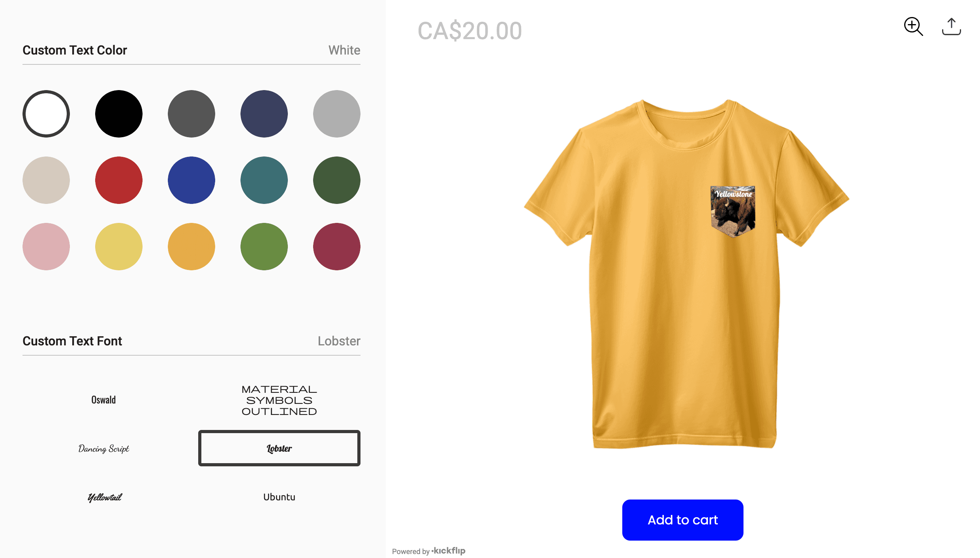Choose the pink color swatch
Viewport: 980px width, 558px height.
(46, 247)
